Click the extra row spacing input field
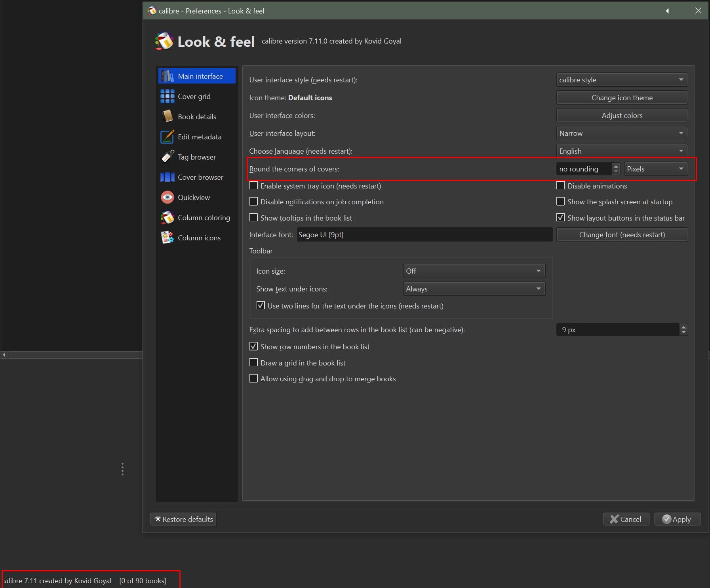 (x=618, y=329)
